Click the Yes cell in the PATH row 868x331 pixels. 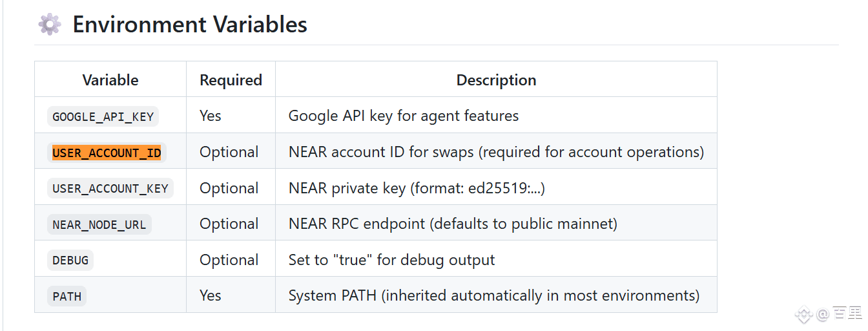click(211, 296)
